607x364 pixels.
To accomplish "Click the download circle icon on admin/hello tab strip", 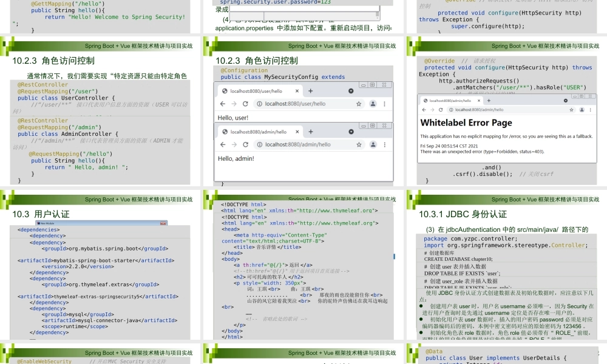I will click(351, 133).
